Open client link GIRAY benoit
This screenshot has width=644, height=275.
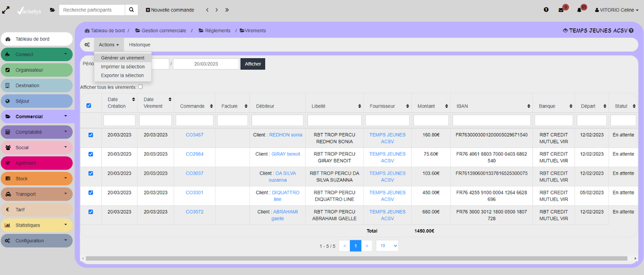[x=286, y=154]
